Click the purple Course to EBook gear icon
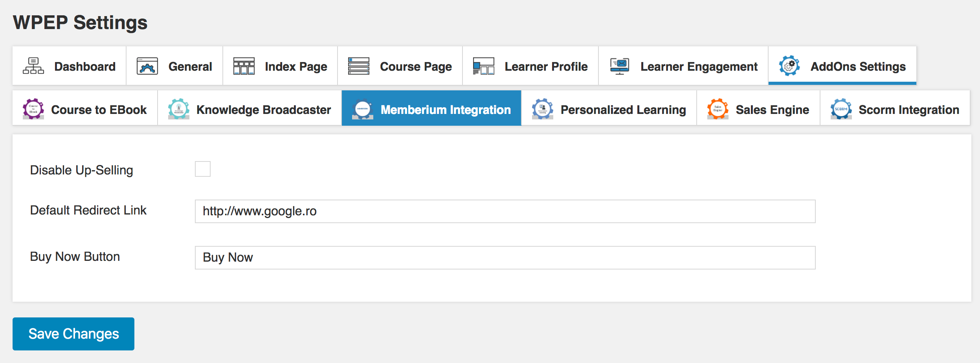The image size is (980, 363). point(33,109)
